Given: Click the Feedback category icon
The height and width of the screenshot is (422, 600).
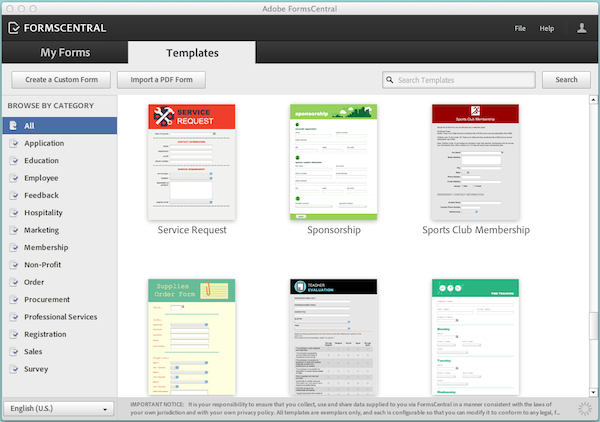Looking at the screenshot, I should 14,196.
